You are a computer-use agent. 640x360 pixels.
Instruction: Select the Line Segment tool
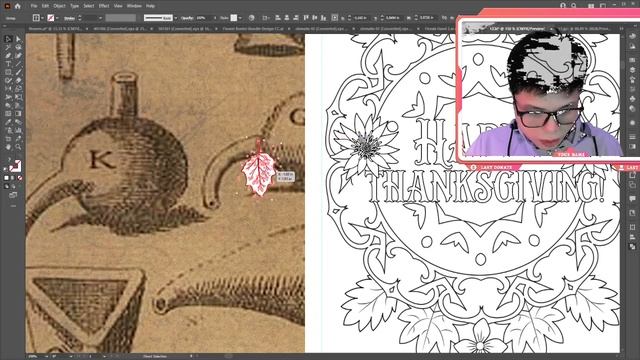(18, 64)
